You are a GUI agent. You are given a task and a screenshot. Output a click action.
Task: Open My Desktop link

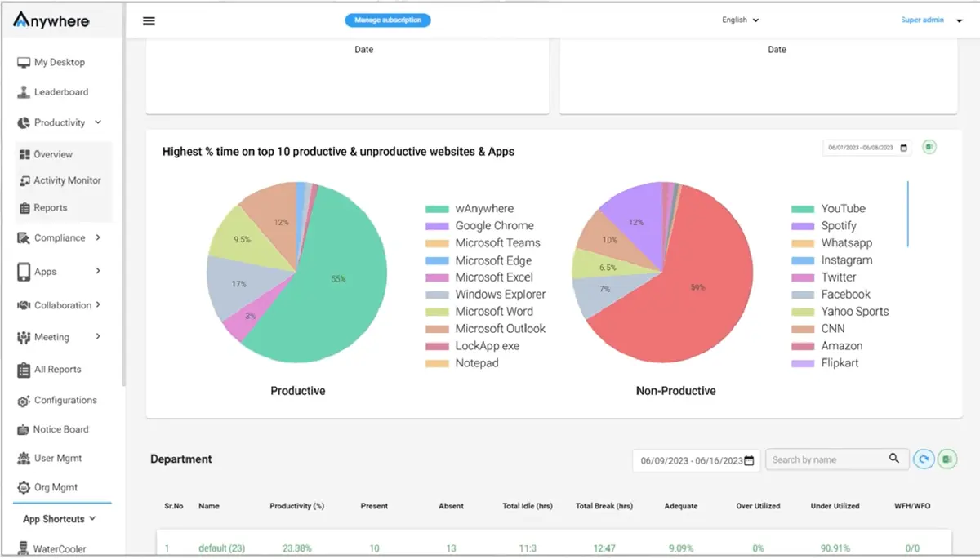[x=60, y=62]
